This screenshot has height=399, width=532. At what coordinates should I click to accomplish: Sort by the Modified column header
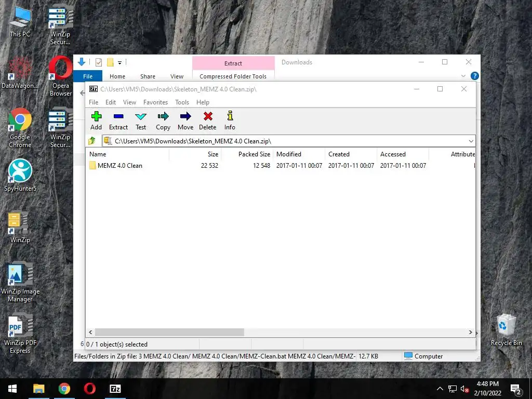[x=299, y=154]
